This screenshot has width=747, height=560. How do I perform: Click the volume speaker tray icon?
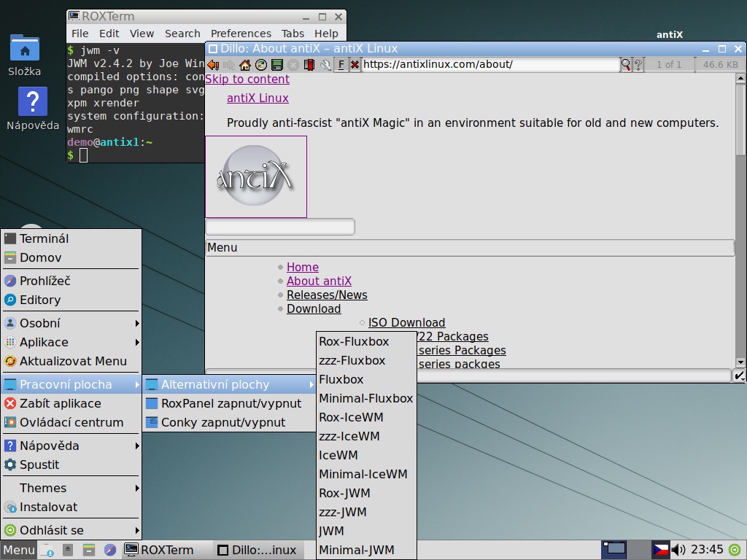(x=678, y=550)
